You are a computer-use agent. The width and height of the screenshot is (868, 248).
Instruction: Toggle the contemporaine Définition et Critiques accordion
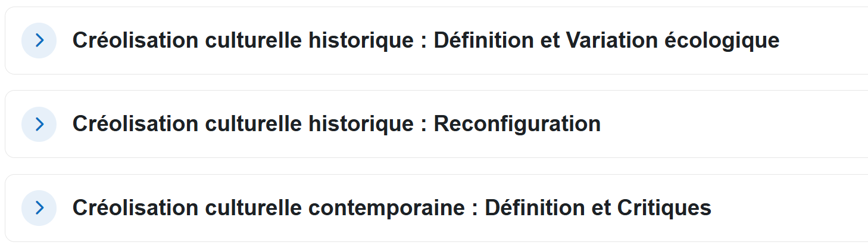point(39,207)
